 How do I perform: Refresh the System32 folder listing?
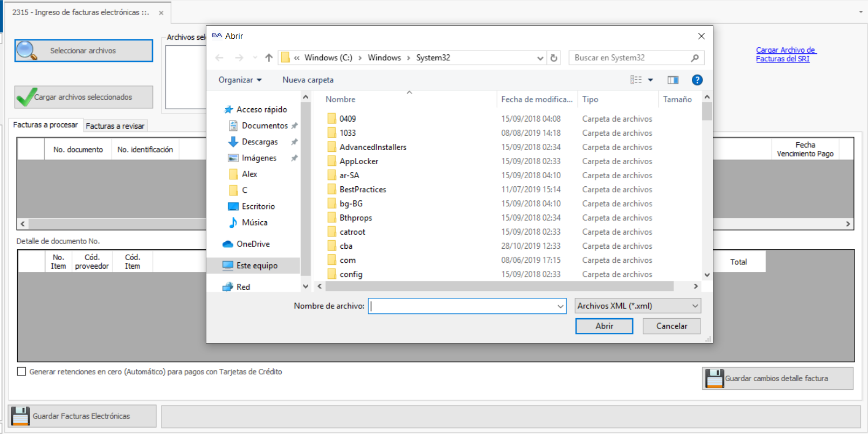[554, 58]
